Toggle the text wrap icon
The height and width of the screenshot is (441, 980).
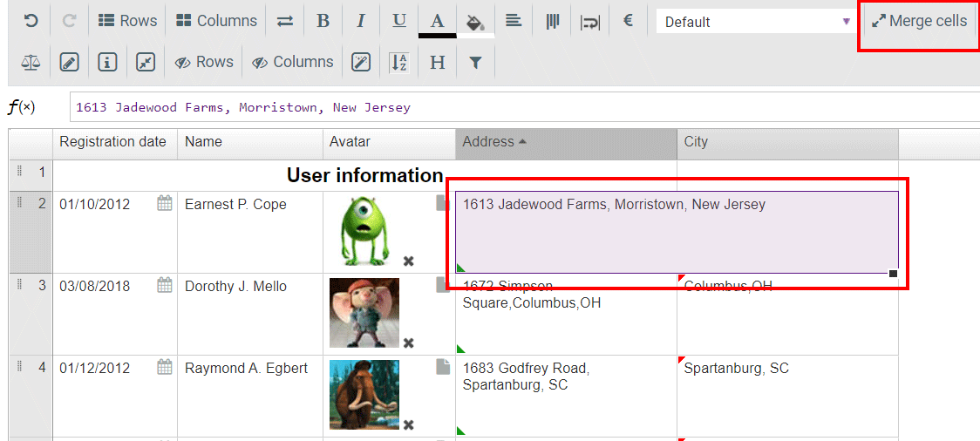590,21
